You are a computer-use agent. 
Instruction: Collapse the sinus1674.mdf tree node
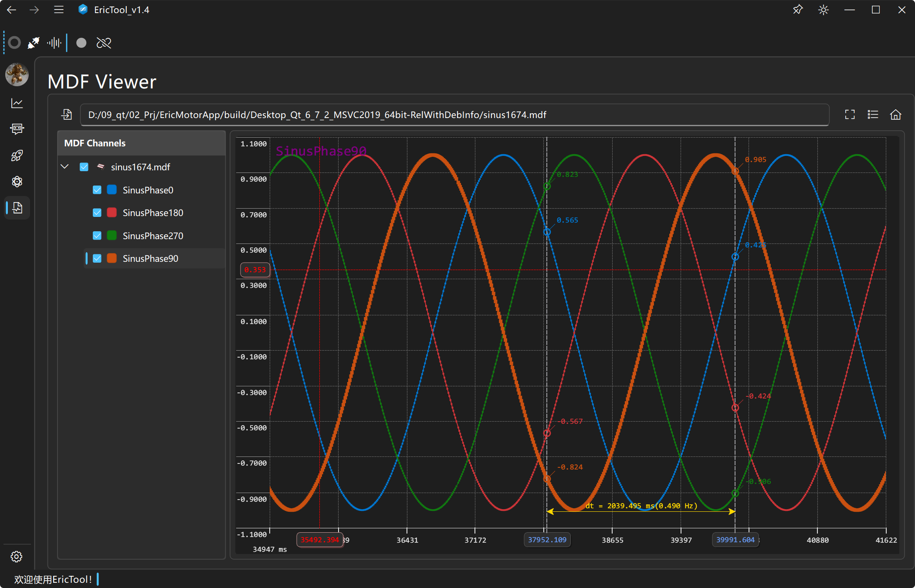click(65, 167)
